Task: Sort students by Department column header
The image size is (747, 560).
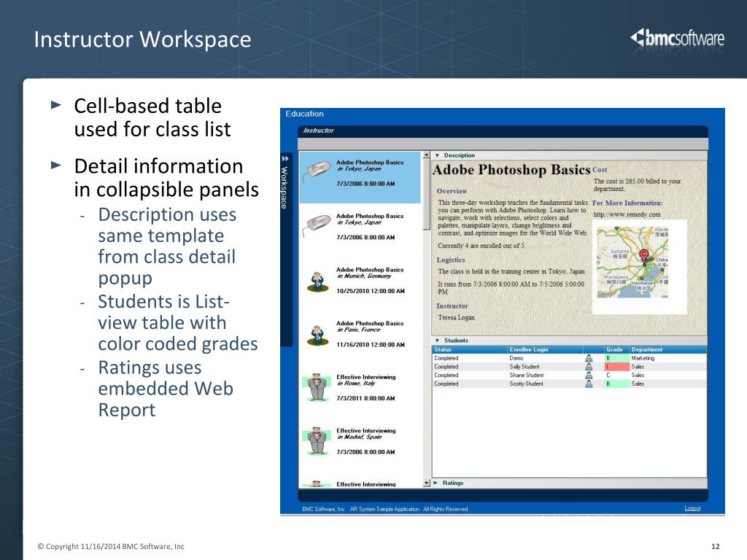Action: click(x=647, y=349)
